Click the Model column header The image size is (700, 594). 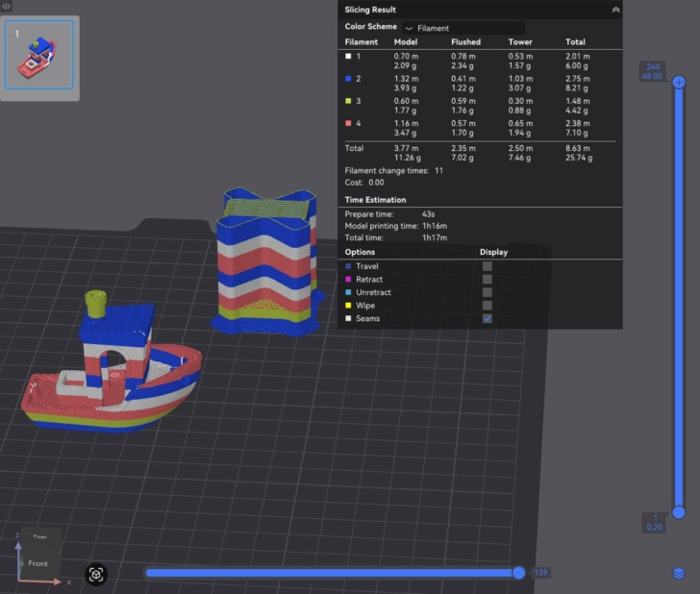[406, 42]
